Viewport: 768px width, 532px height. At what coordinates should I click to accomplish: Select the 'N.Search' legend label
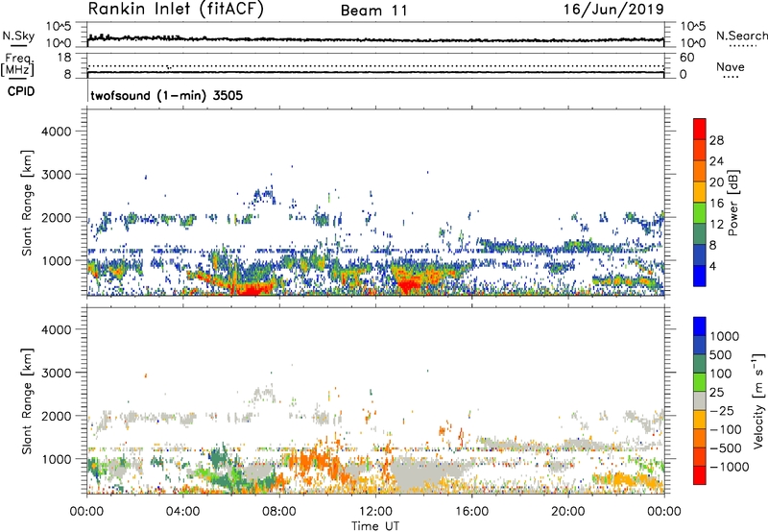(x=741, y=36)
